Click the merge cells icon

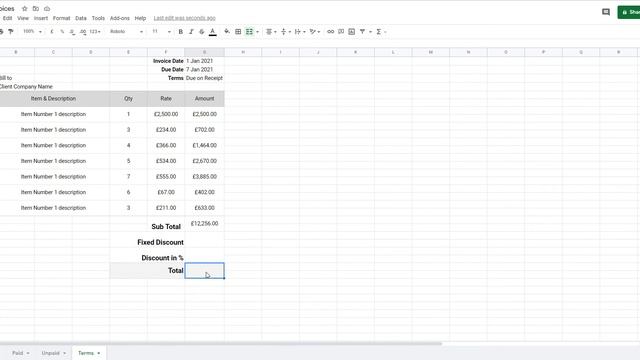click(x=249, y=31)
